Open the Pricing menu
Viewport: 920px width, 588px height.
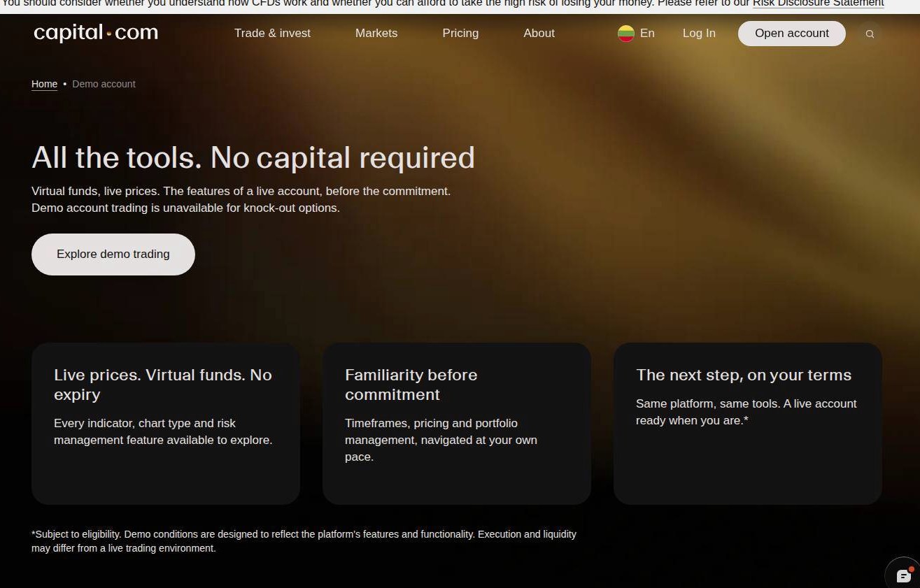point(460,33)
